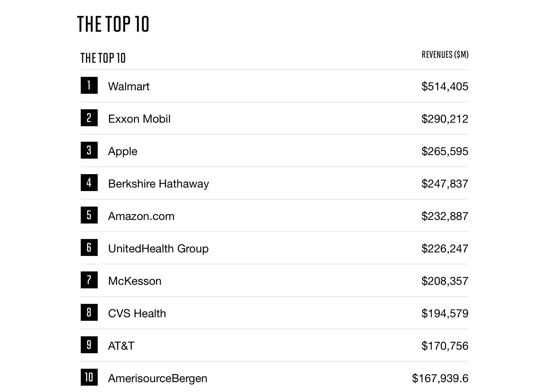The image size is (560, 392).
Task: Click the Revenues ($M) column header
Action: click(445, 55)
